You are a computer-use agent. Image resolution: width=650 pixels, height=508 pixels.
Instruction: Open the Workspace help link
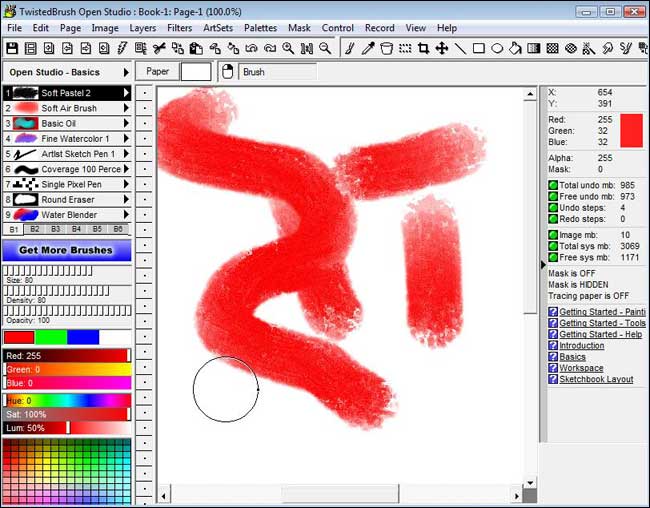point(581,368)
